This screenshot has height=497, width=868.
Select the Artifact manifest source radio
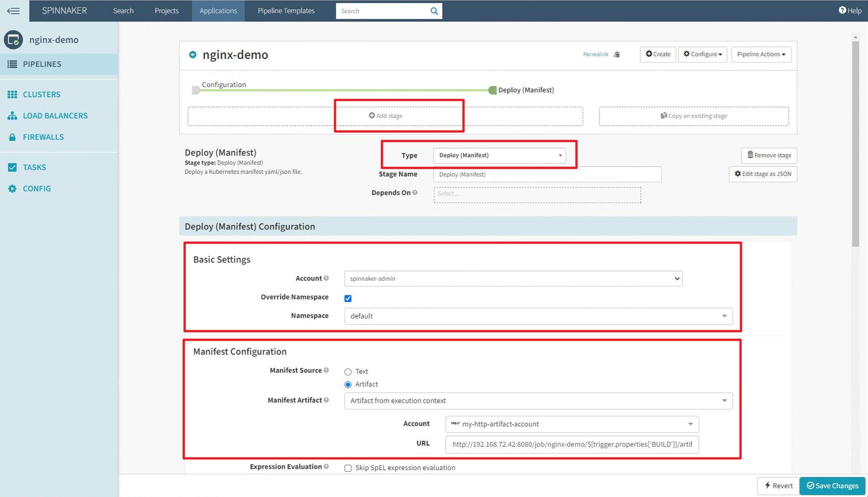pos(348,384)
